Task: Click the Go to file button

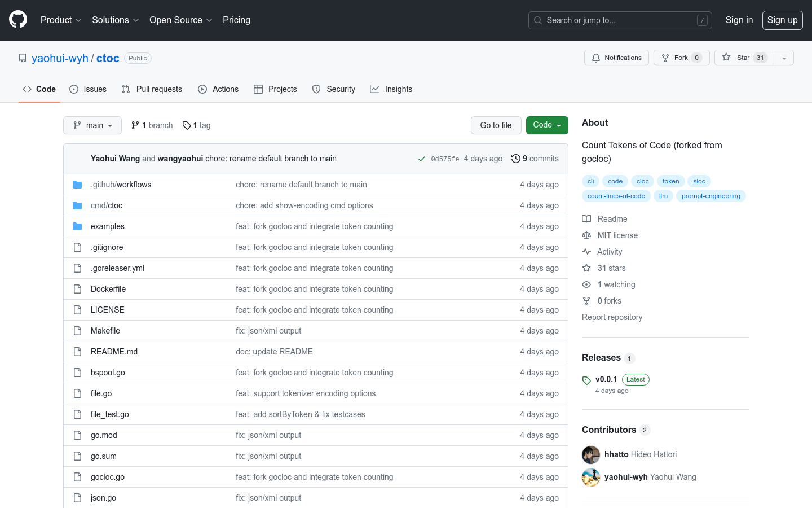Action: (496, 125)
